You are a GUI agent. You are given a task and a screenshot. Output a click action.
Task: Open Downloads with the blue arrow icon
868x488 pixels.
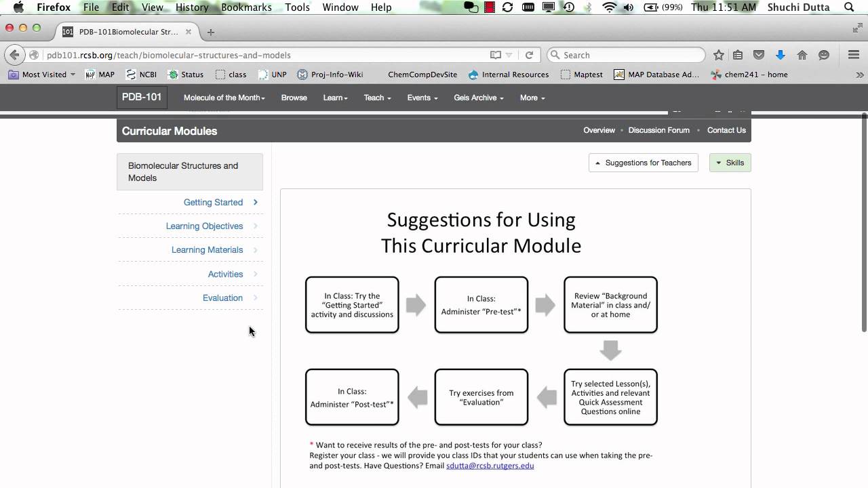click(x=780, y=55)
